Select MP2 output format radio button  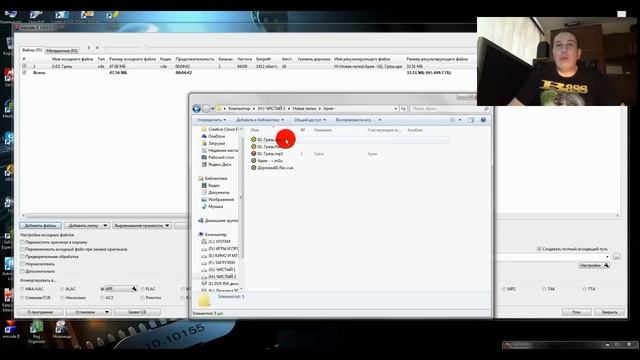pos(504,289)
